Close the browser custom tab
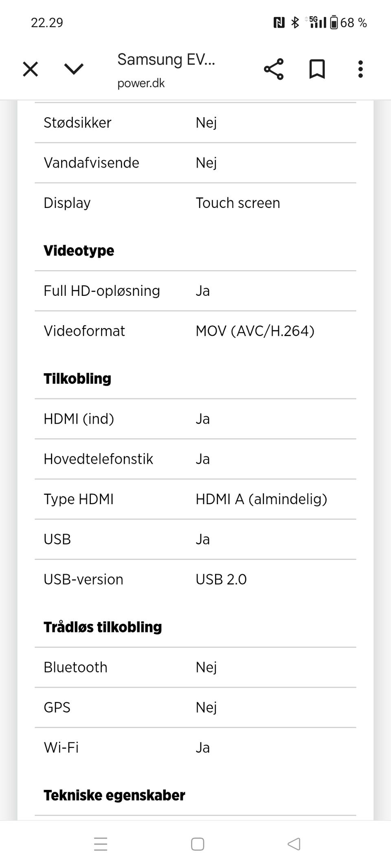Image resolution: width=391 pixels, height=868 pixels. coord(31,69)
